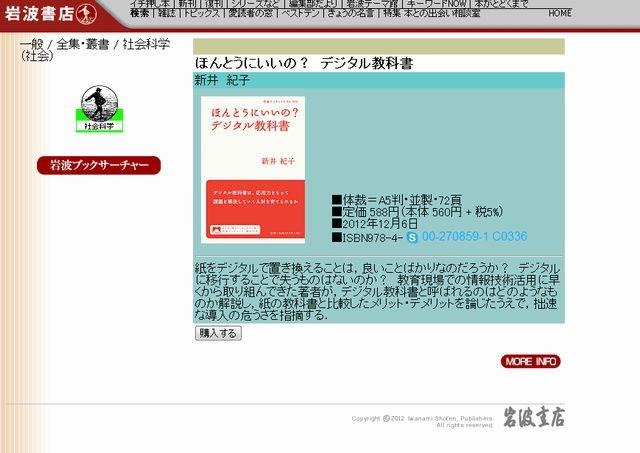Select ベストテン in the navigation bar

click(x=300, y=13)
